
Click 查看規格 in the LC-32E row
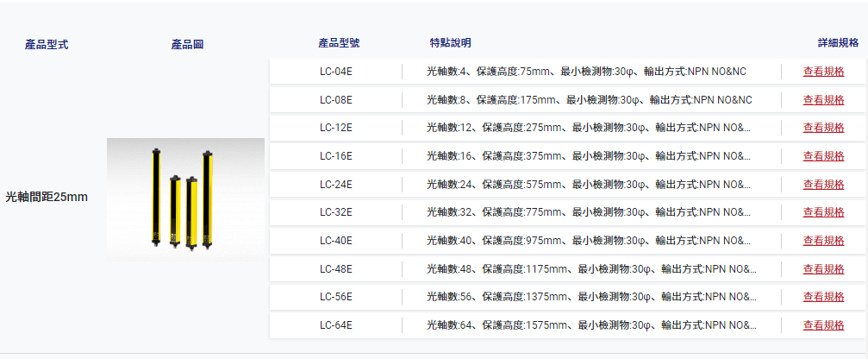823,213
